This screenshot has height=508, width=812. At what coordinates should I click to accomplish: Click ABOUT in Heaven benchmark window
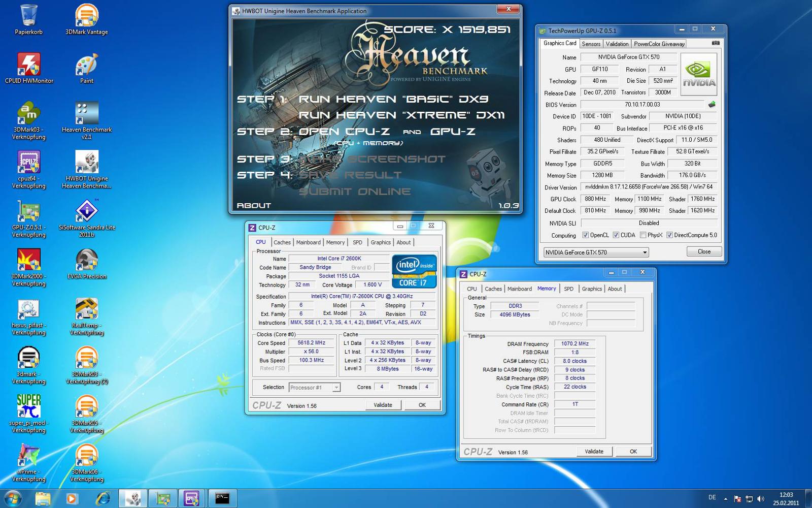pos(254,205)
